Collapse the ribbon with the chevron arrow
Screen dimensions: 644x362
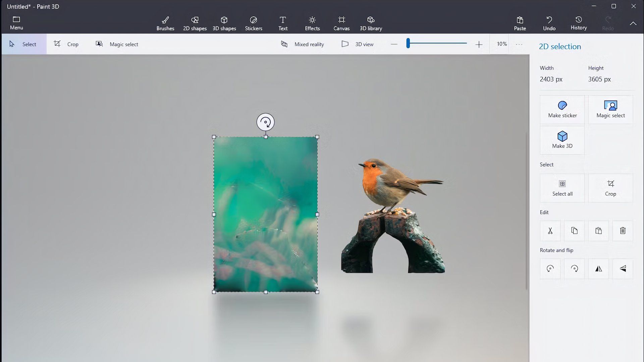633,23
